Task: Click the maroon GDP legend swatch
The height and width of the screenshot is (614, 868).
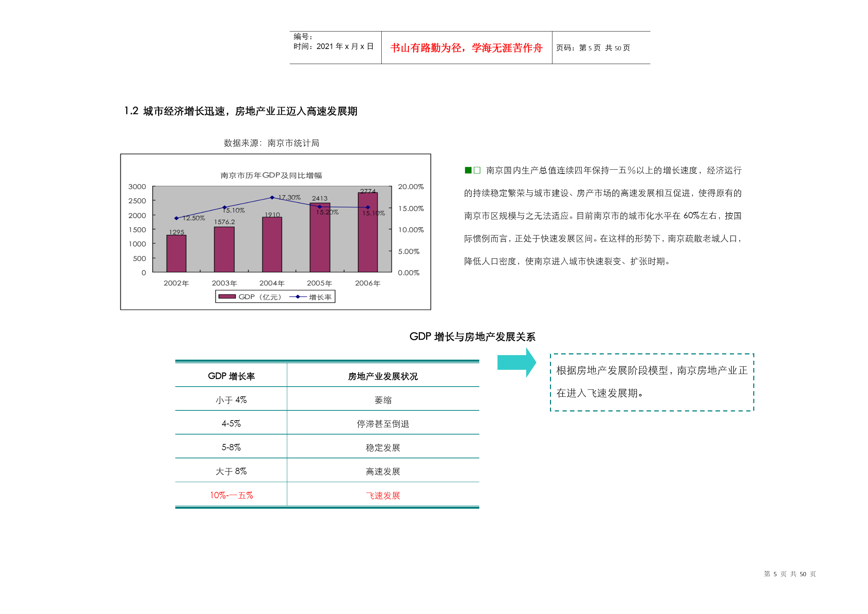Action: [x=227, y=296]
